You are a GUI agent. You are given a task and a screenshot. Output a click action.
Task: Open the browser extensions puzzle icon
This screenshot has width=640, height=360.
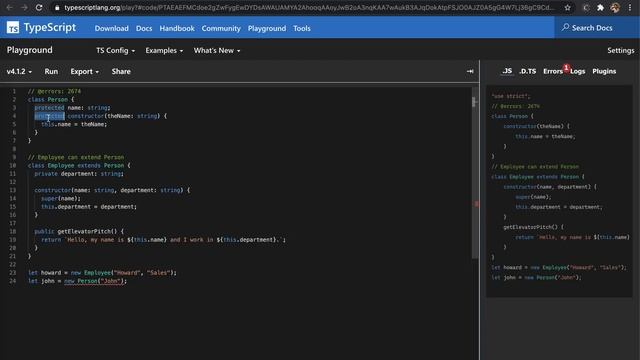(x=600, y=7)
